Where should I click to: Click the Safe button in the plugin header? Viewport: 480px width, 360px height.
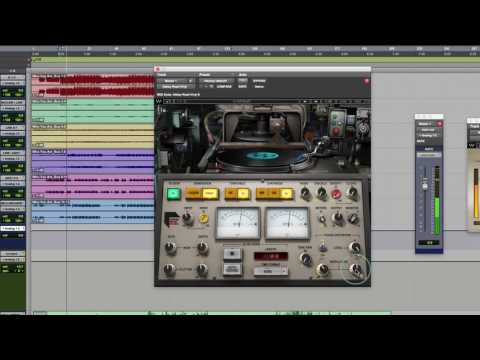click(242, 87)
